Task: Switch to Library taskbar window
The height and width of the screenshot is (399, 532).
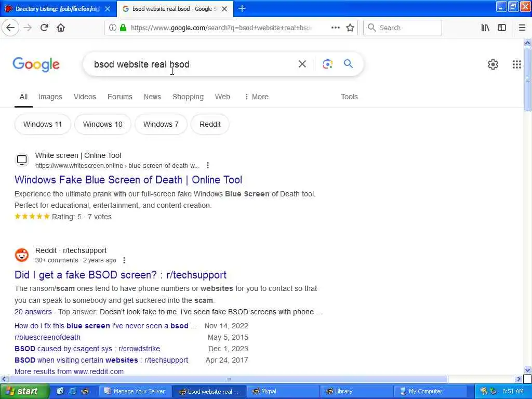Action: coord(356,391)
